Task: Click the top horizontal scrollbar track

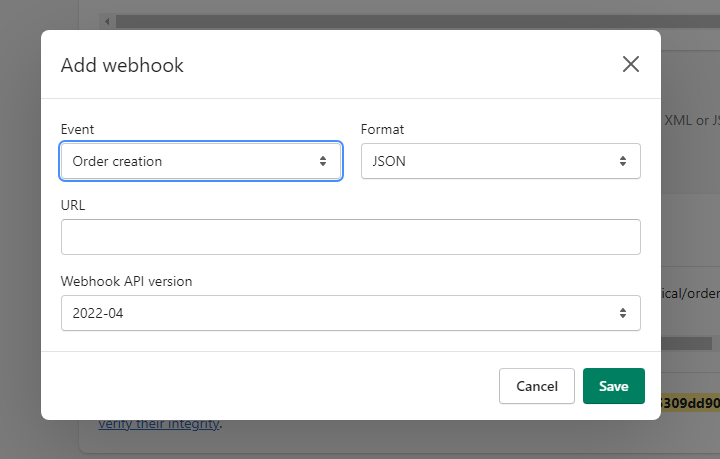Action: pos(400,20)
